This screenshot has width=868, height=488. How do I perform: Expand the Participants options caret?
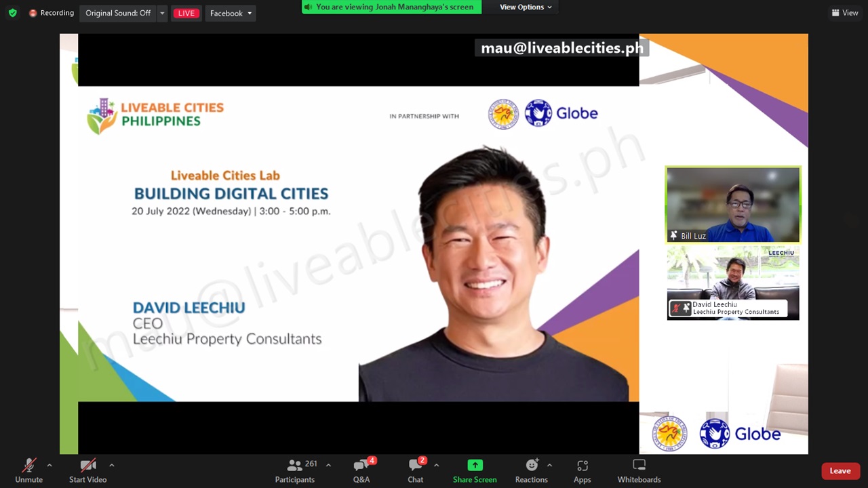[328, 465]
